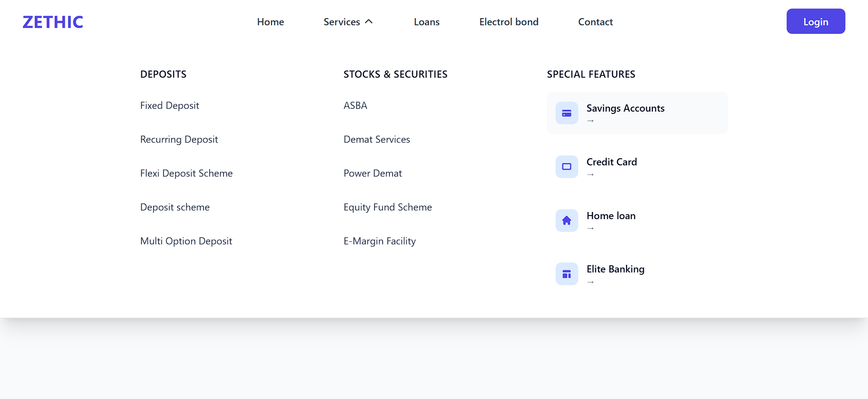This screenshot has width=868, height=399.
Task: Select Recurring Deposit link
Action: click(x=179, y=139)
